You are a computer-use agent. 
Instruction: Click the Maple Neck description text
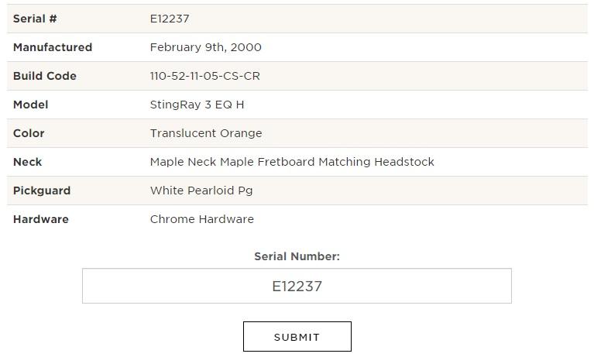coord(292,162)
